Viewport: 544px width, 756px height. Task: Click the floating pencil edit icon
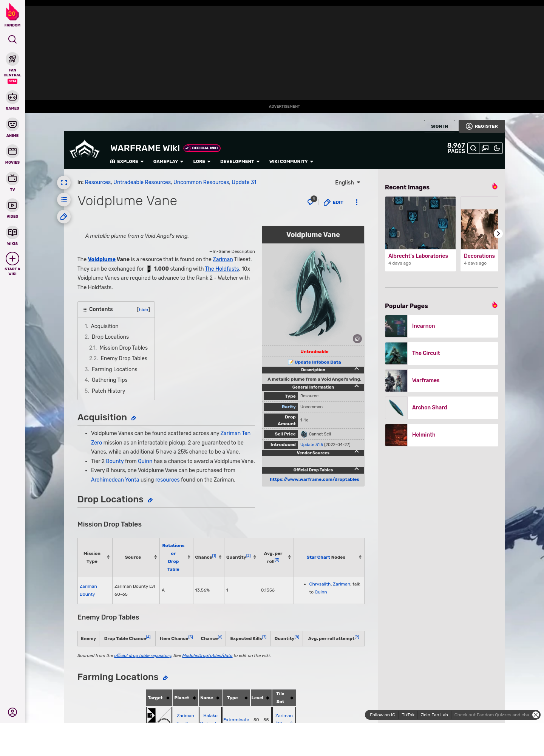tap(64, 217)
